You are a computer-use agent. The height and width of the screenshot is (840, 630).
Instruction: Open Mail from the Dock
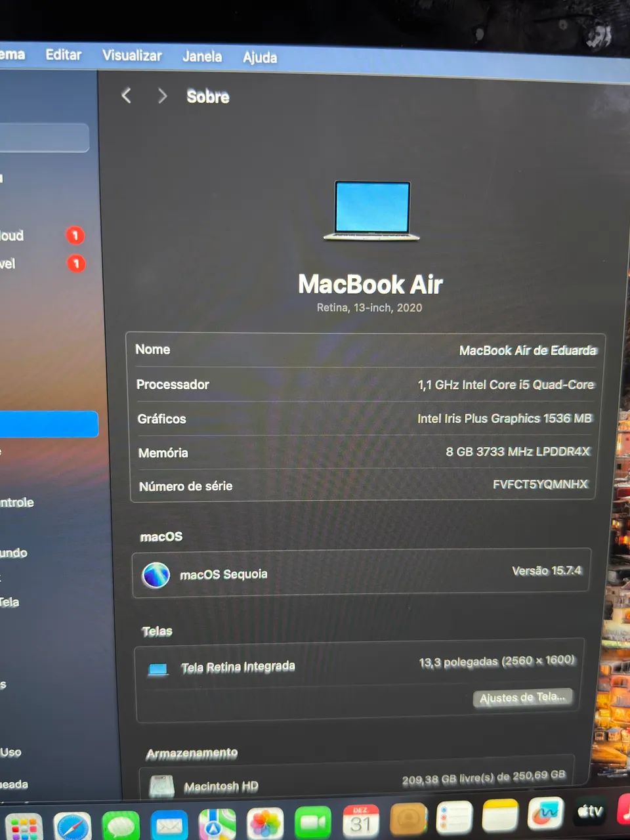tap(169, 825)
